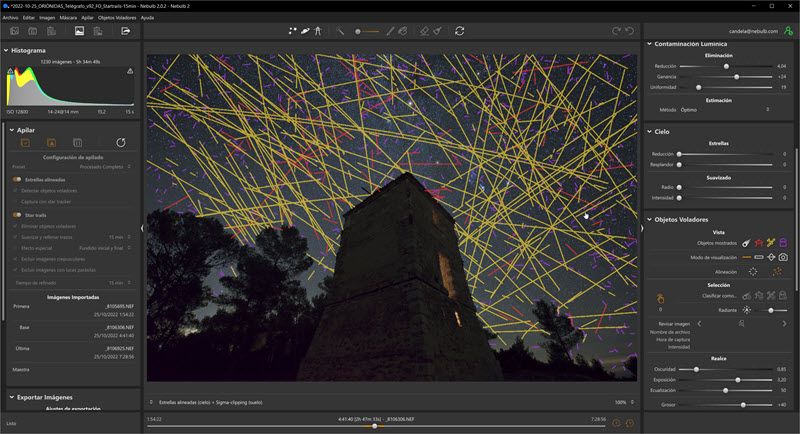
Task: Select the camera visualization mode icon
Action: point(783,258)
